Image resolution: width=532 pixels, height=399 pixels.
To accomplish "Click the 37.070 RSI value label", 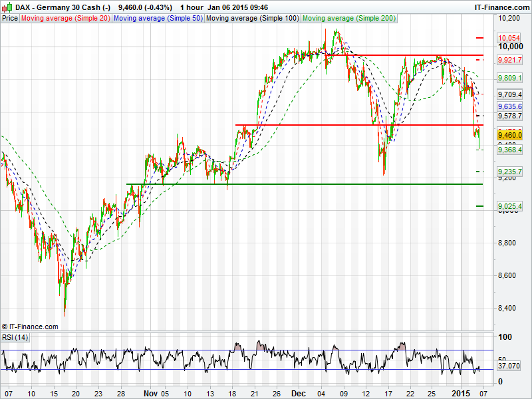I will [509, 366].
